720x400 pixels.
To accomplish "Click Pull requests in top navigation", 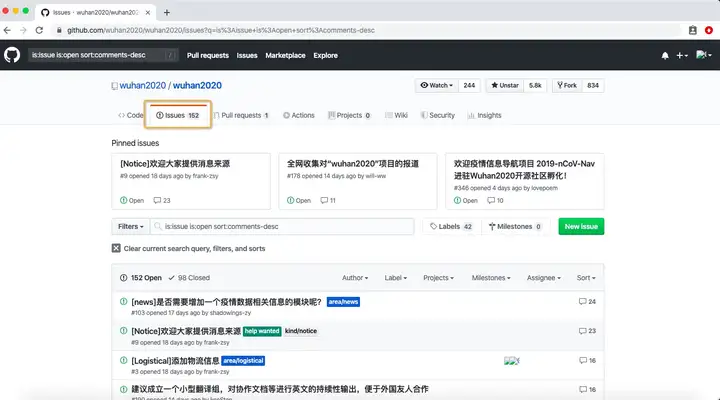I will 208,56.
